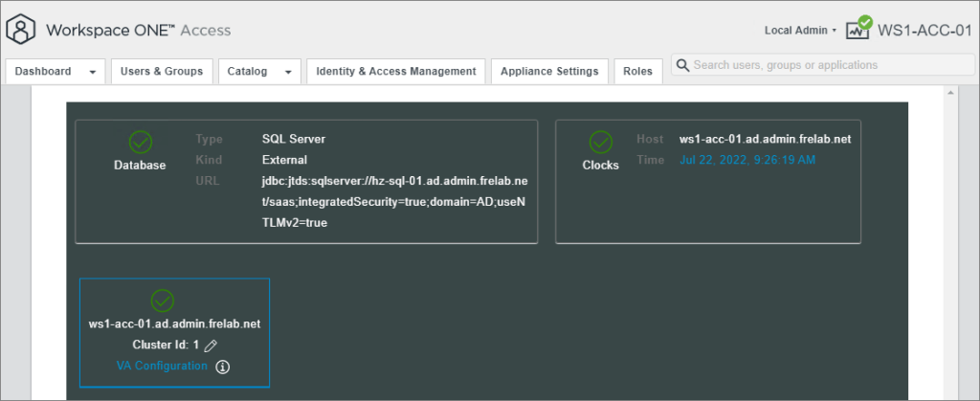Edit Cluster Id with the pencil icon

click(x=212, y=345)
